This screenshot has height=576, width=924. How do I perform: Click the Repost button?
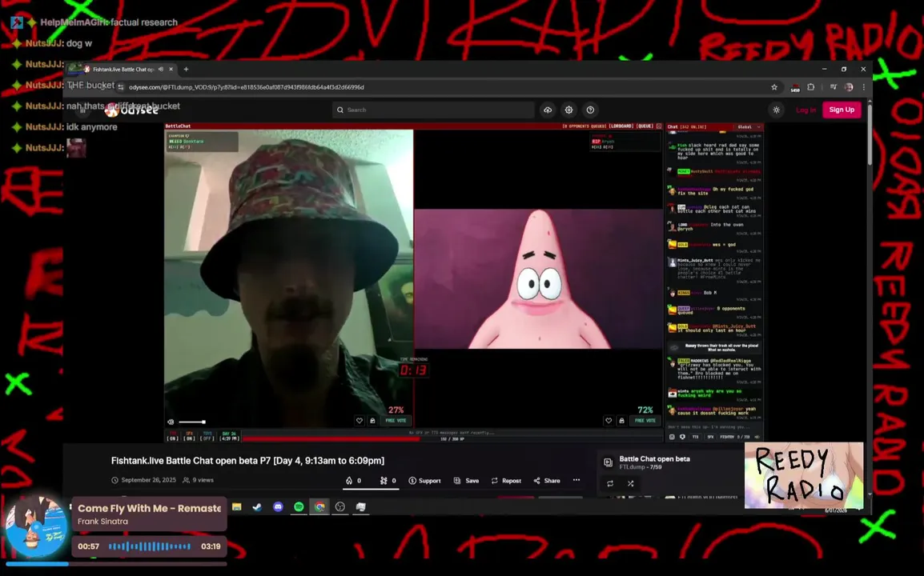pyautogui.click(x=505, y=481)
